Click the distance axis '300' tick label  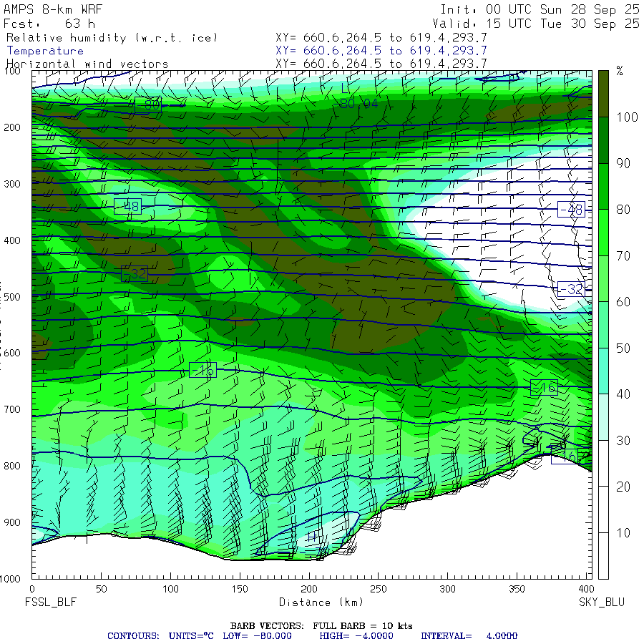[448, 589]
